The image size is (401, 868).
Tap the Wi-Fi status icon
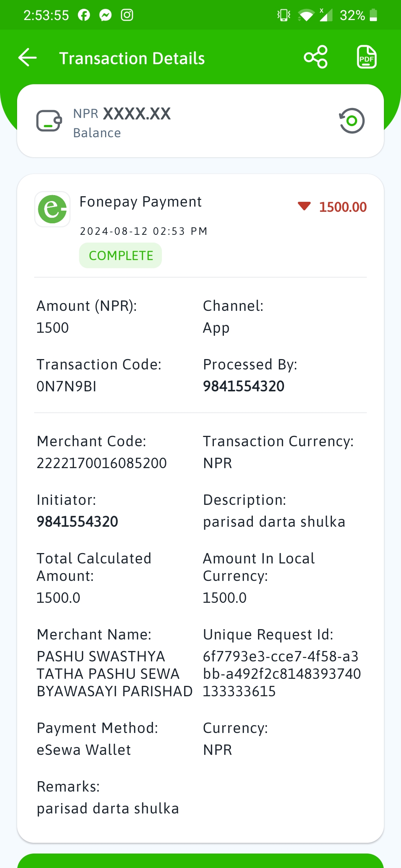306,16
